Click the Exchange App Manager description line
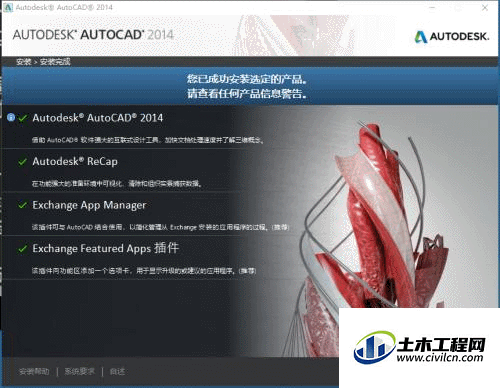The image size is (500, 388). (160, 227)
